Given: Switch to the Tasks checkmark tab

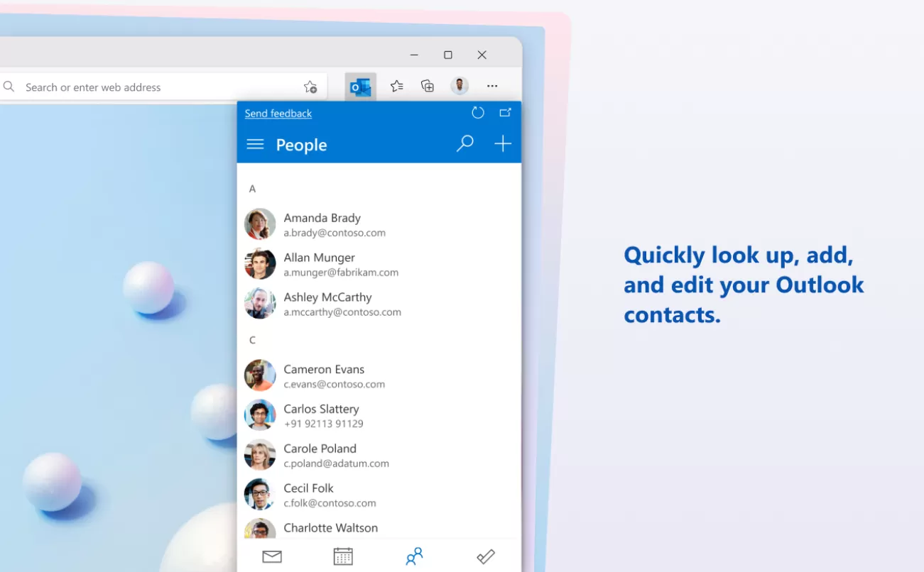Looking at the screenshot, I should [x=486, y=557].
